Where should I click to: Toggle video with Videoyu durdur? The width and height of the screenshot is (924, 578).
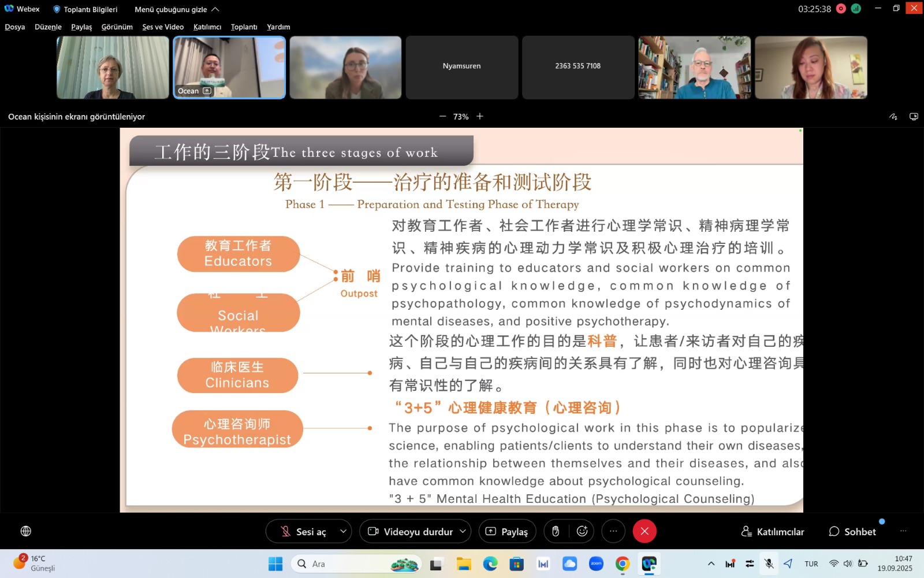(411, 531)
